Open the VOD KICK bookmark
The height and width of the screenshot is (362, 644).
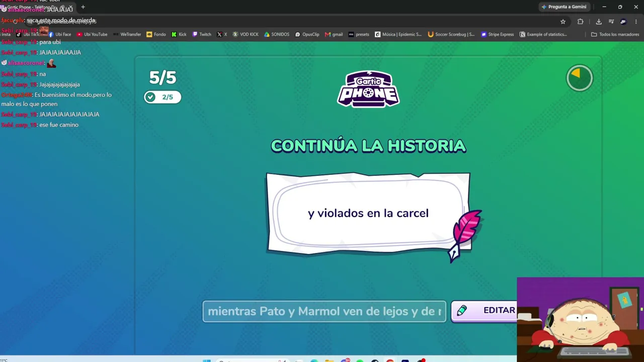246,35
